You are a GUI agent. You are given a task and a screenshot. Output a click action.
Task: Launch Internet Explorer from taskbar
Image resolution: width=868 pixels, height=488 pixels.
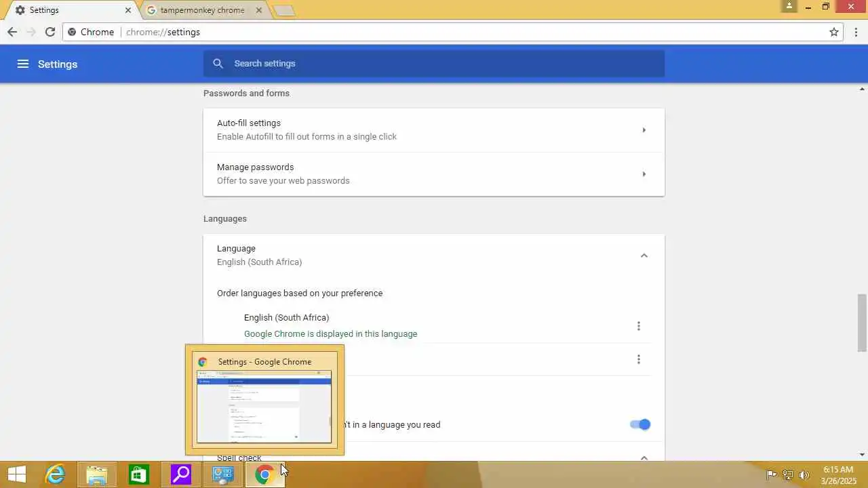click(x=55, y=474)
